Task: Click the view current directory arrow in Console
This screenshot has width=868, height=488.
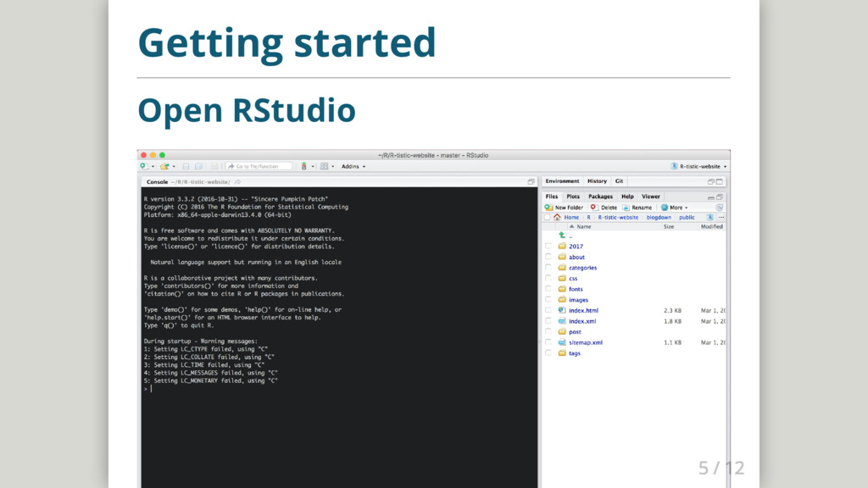Action: pos(237,181)
